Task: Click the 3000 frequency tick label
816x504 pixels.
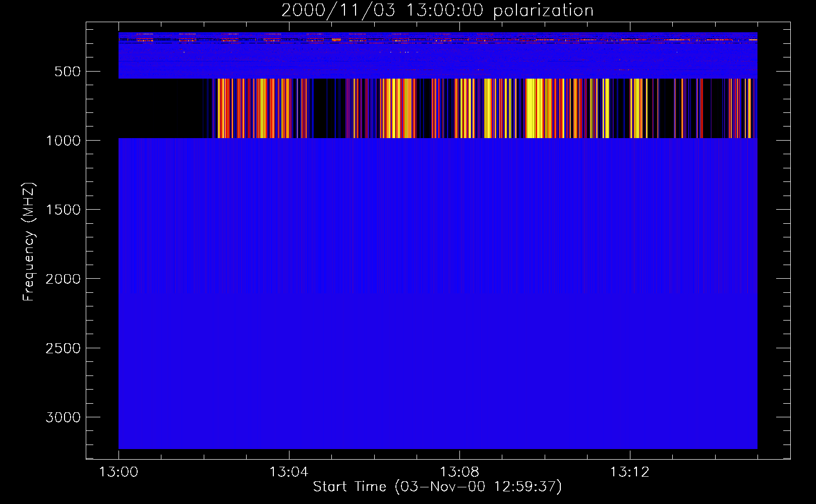Action: (x=63, y=417)
